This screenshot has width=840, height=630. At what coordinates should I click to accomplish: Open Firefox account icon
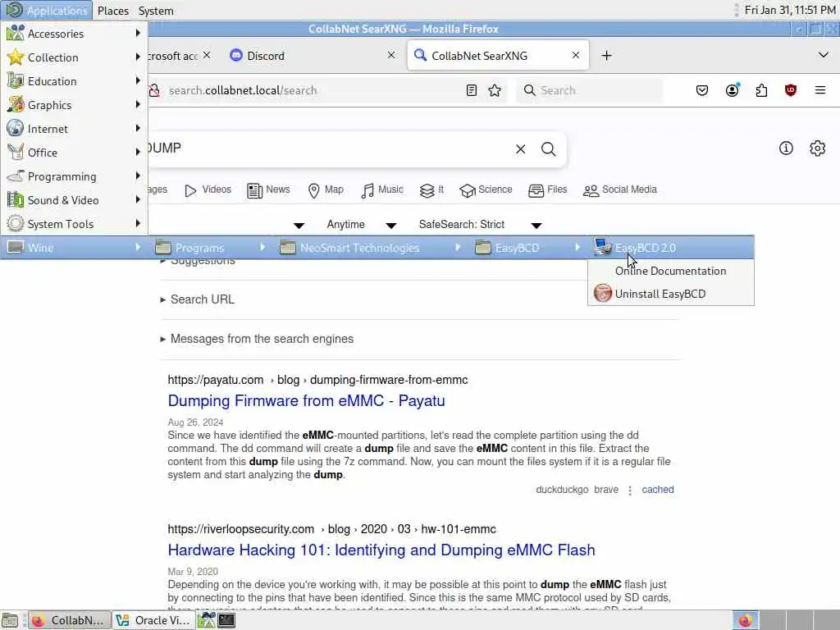click(x=733, y=90)
